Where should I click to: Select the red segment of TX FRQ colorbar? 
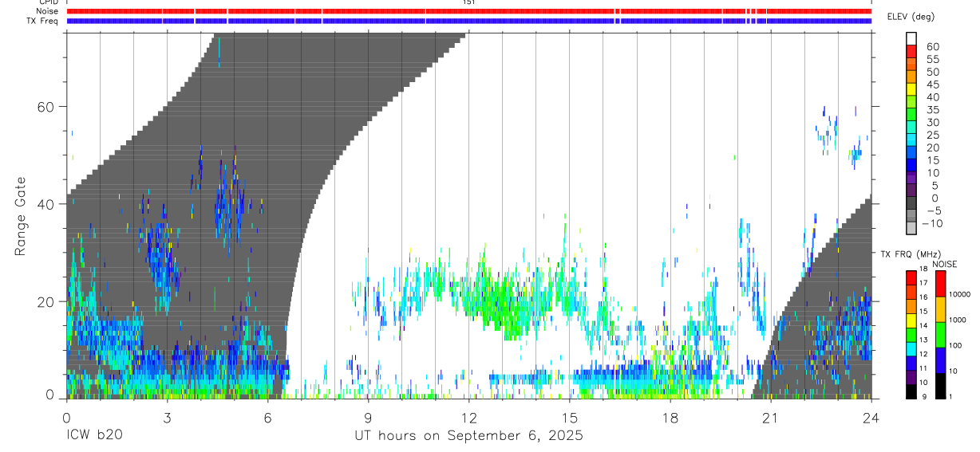[x=911, y=277]
